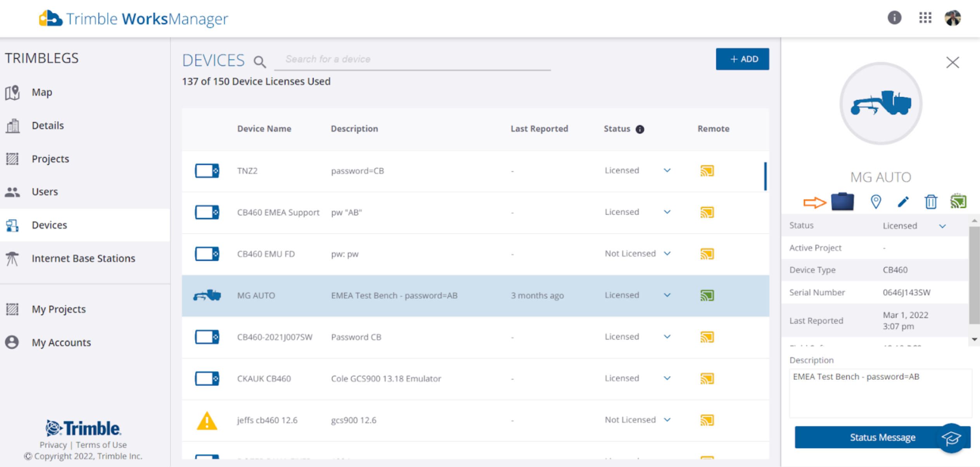Viewport: 980px width, 467px height.
Task: Click the pencil edit icon for MG AUTO
Action: point(903,201)
